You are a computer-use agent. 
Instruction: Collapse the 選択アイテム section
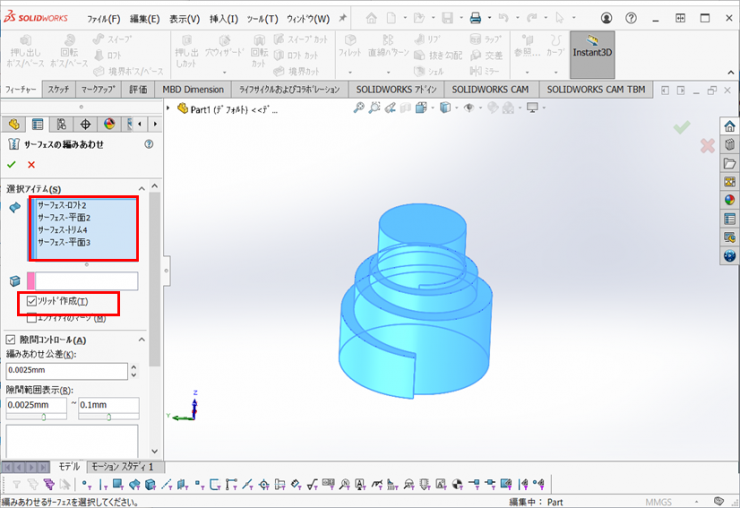pyautogui.click(x=143, y=188)
